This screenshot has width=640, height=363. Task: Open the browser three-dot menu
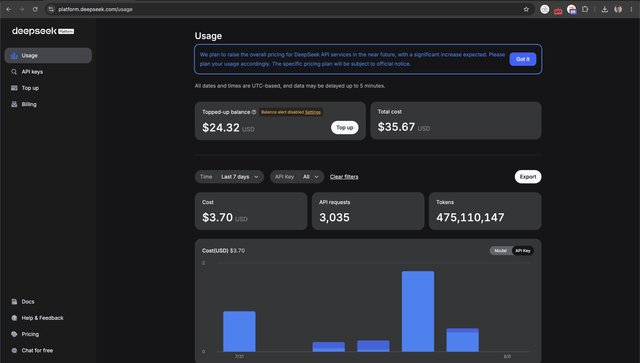631,9
